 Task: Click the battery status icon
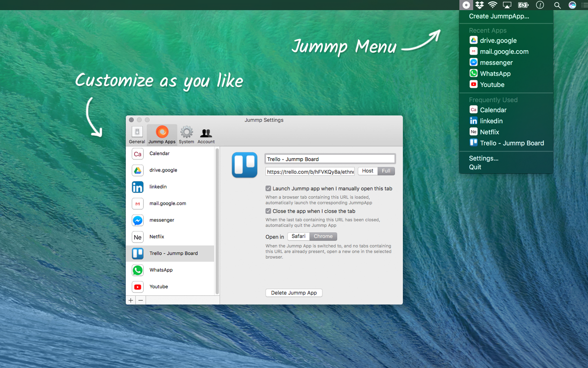tap(523, 5)
